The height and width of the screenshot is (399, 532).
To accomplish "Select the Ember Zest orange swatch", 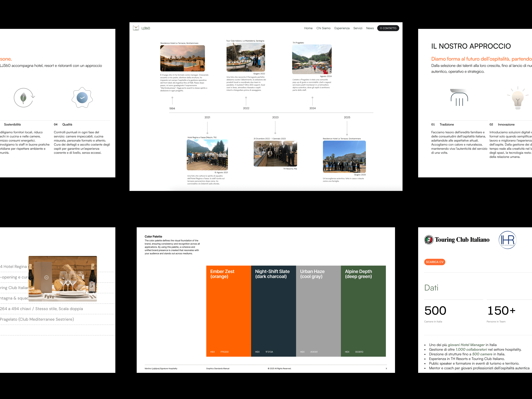I will click(x=229, y=311).
